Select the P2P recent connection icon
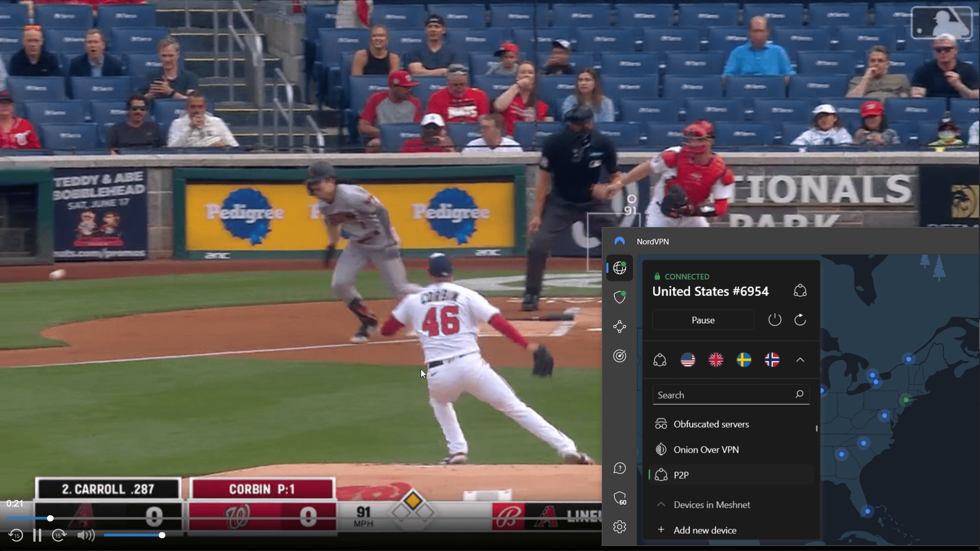 (660, 360)
